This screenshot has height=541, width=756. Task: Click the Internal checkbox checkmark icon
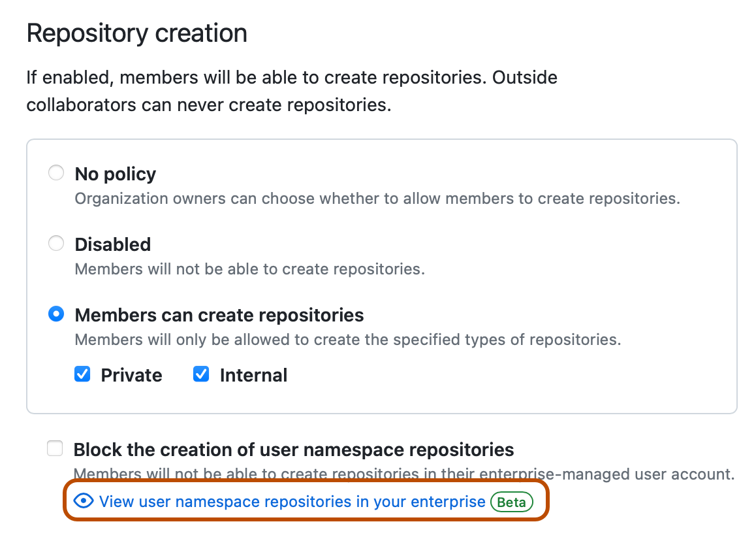click(x=200, y=374)
